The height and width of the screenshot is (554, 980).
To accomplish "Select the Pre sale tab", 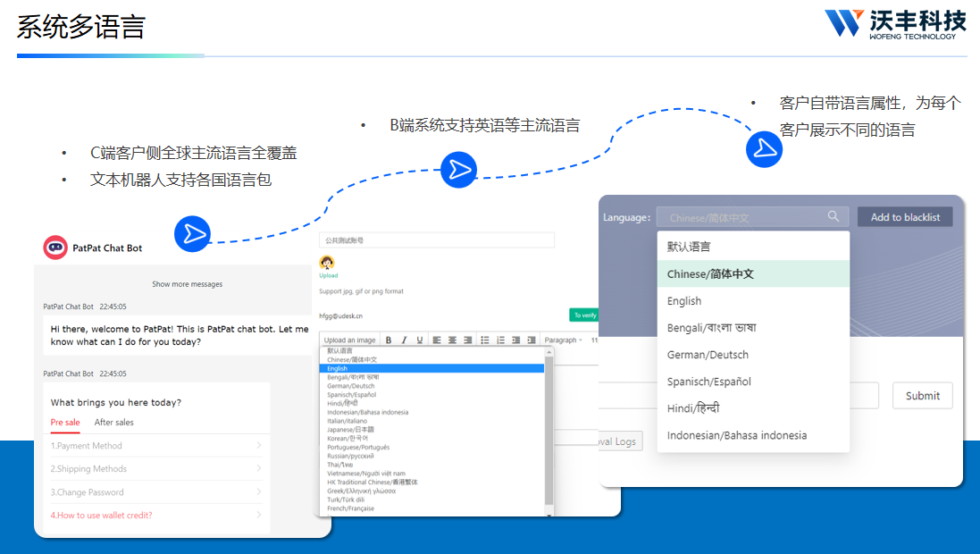I will click(x=65, y=423).
